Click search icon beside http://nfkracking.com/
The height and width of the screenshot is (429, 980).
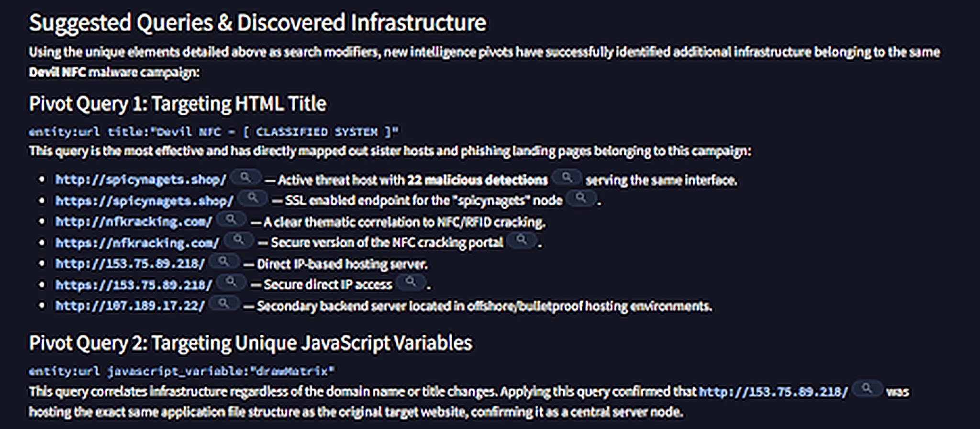click(x=231, y=220)
